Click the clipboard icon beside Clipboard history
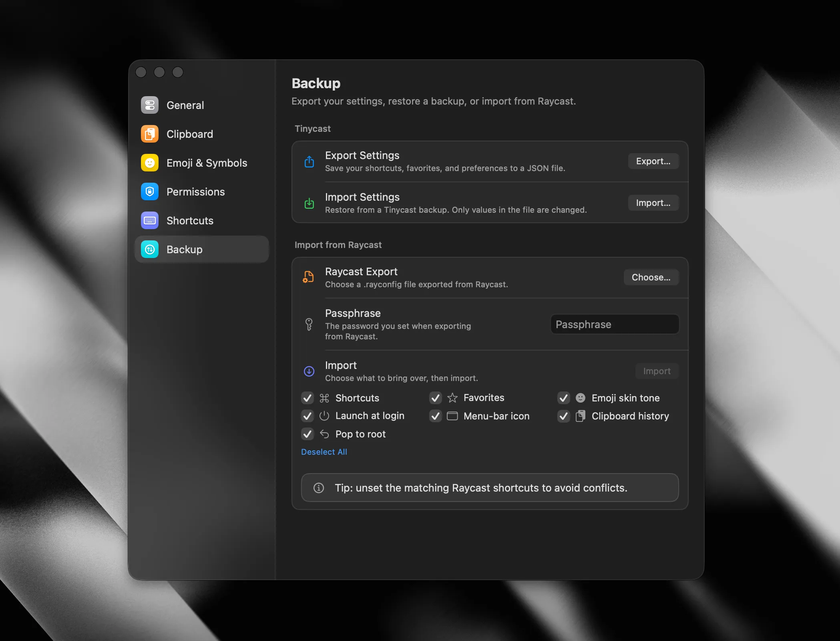 [x=581, y=416]
